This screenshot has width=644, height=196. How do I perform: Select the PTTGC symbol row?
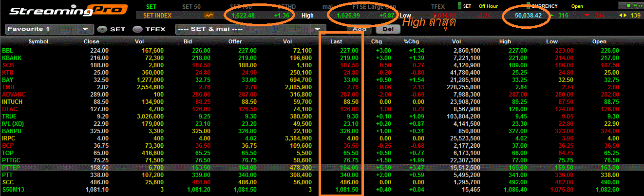point(322,160)
